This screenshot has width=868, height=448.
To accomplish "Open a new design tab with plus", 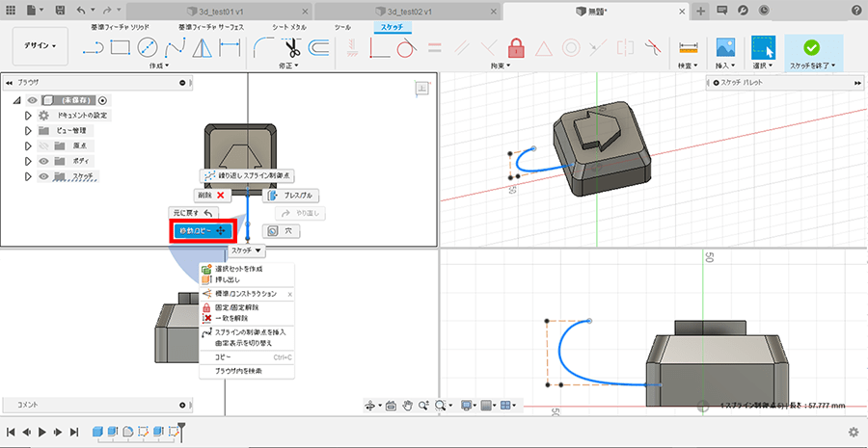I will pos(700,11).
